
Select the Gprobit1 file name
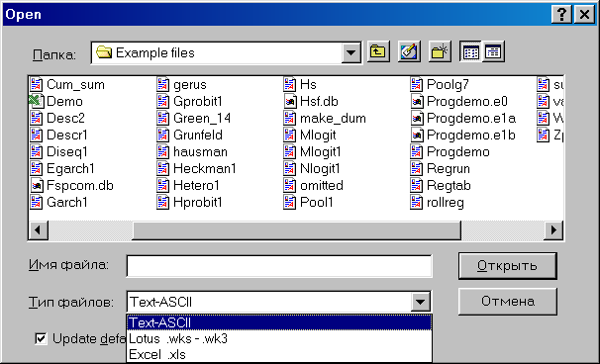[x=198, y=101]
